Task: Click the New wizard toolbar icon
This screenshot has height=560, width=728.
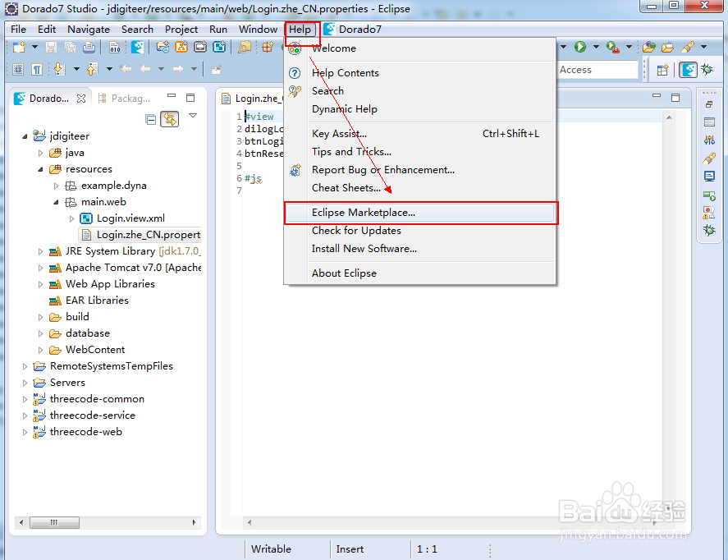Action: (x=19, y=47)
